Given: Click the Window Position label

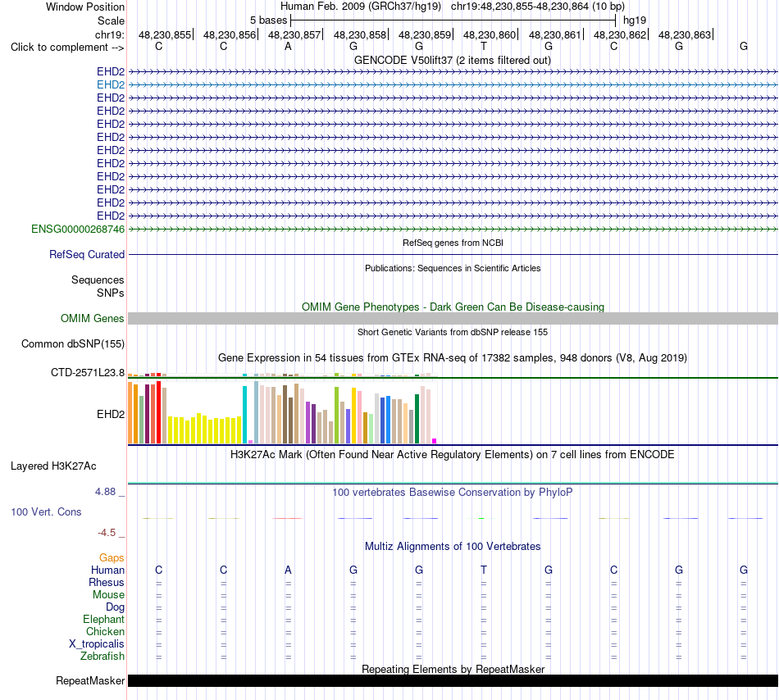Looking at the screenshot, I should (85, 7).
